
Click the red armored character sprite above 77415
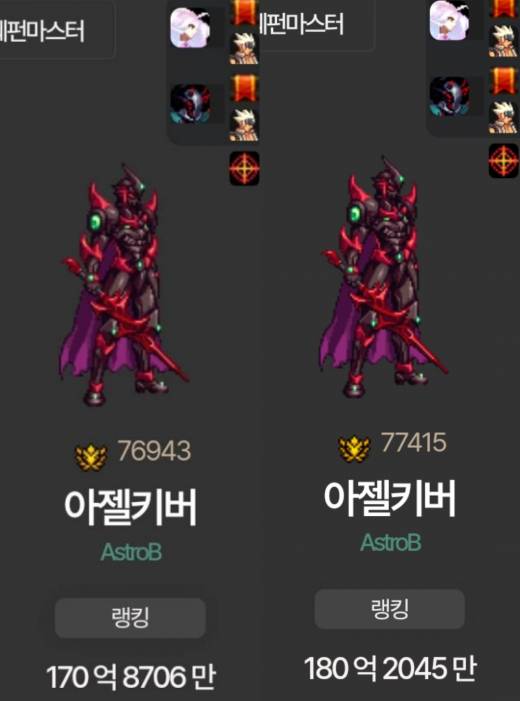tap(383, 276)
